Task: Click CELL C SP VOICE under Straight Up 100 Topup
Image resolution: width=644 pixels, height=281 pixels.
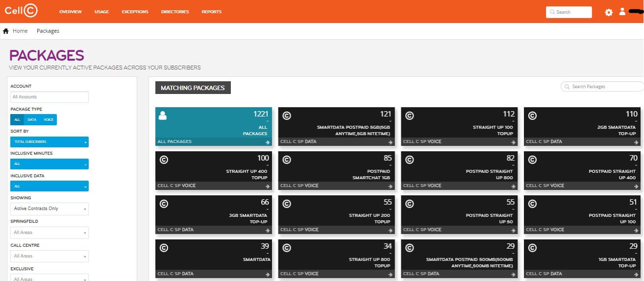Action: tap(422, 141)
